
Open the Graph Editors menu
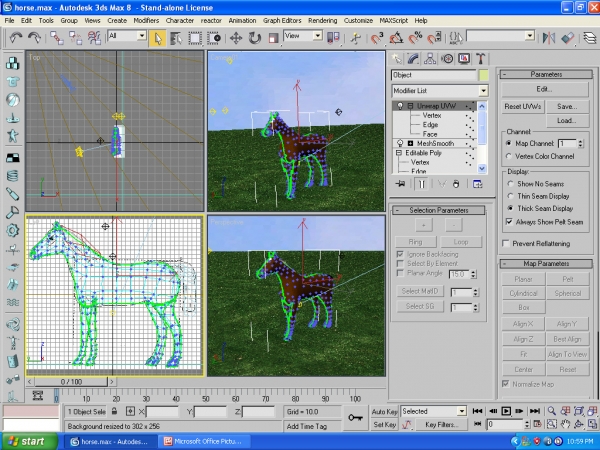point(282,21)
